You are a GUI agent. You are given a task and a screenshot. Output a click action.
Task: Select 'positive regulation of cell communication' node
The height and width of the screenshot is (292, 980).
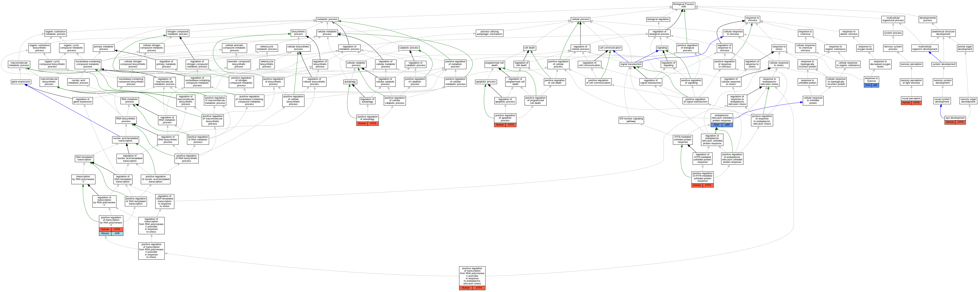tap(598, 82)
